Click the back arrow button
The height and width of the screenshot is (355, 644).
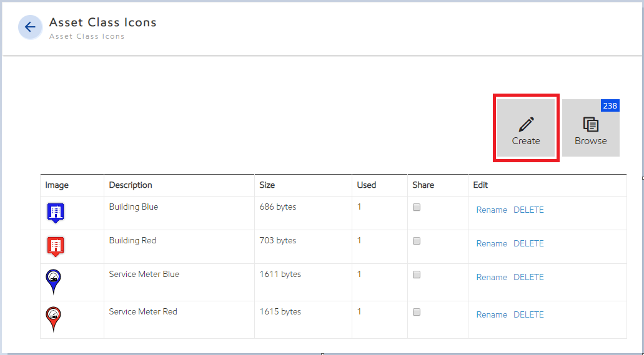coord(30,27)
